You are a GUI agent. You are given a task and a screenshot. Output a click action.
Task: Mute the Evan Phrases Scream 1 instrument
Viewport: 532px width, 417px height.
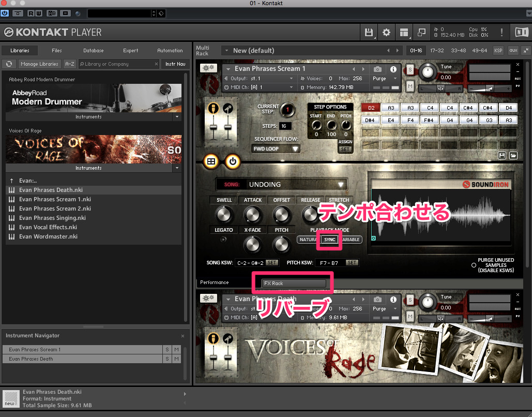coord(410,85)
